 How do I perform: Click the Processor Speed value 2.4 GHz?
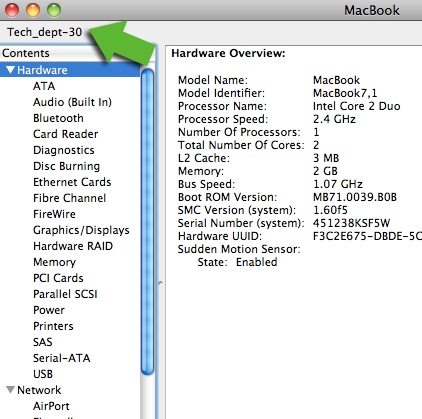click(x=334, y=119)
